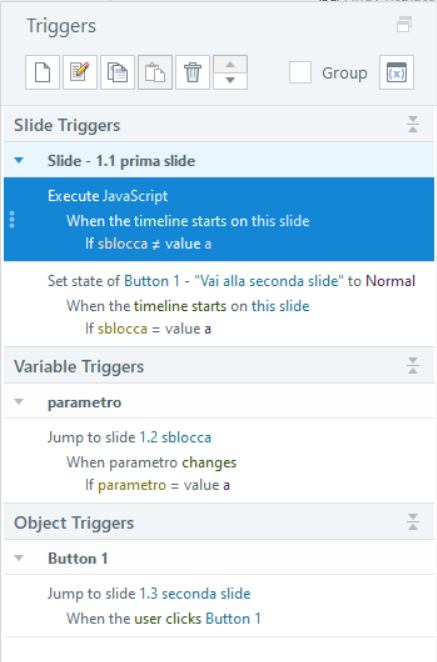The width and height of the screenshot is (437, 662).
Task: Collapse Slide - 1.1 prima slide group
Action: [19, 160]
